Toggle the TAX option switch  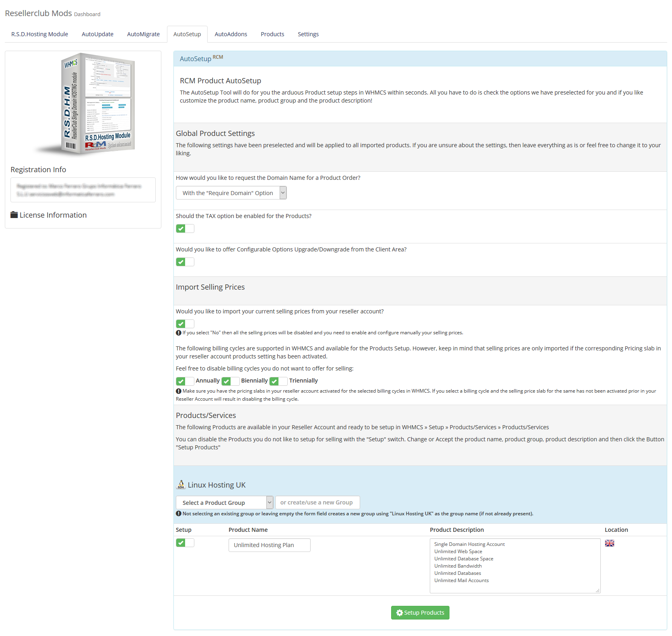(x=185, y=228)
